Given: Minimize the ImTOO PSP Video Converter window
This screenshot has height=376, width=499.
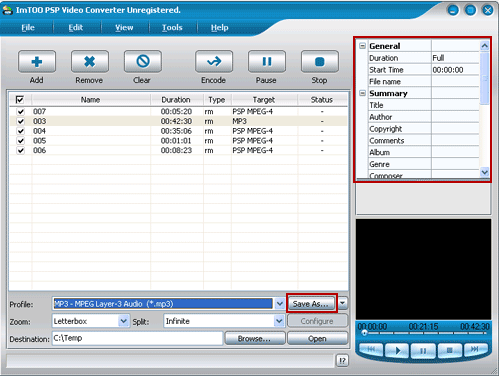Looking at the screenshot, I should [453, 10].
